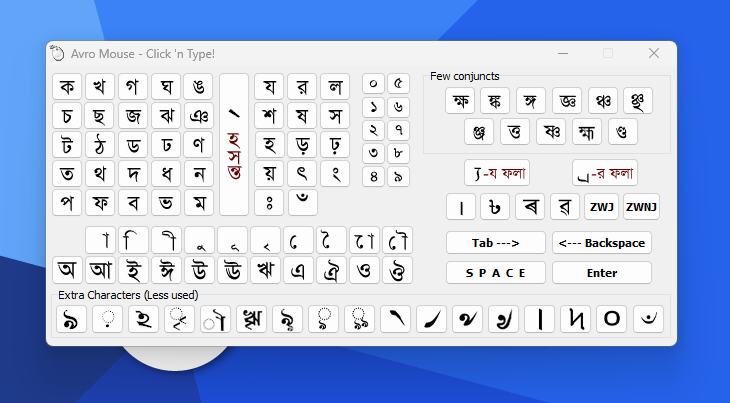
Task: Click the চ consonant key
Action: pyautogui.click(x=67, y=115)
